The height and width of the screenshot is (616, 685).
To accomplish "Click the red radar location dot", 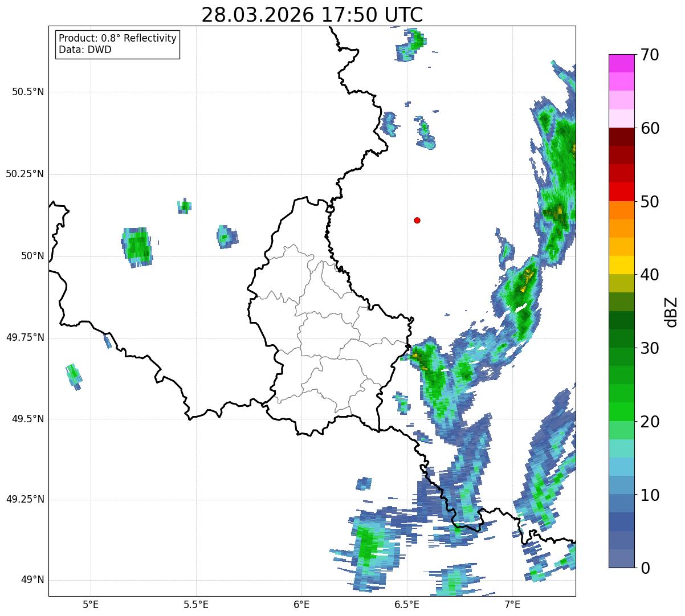I will coord(417,220).
